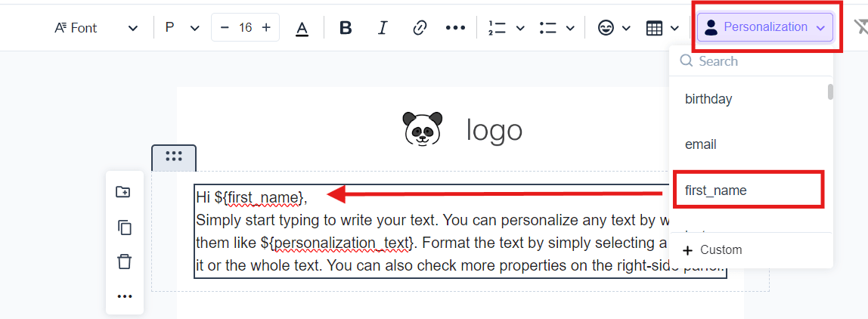Click the personalization Search field
868x319 pixels.
coord(751,61)
